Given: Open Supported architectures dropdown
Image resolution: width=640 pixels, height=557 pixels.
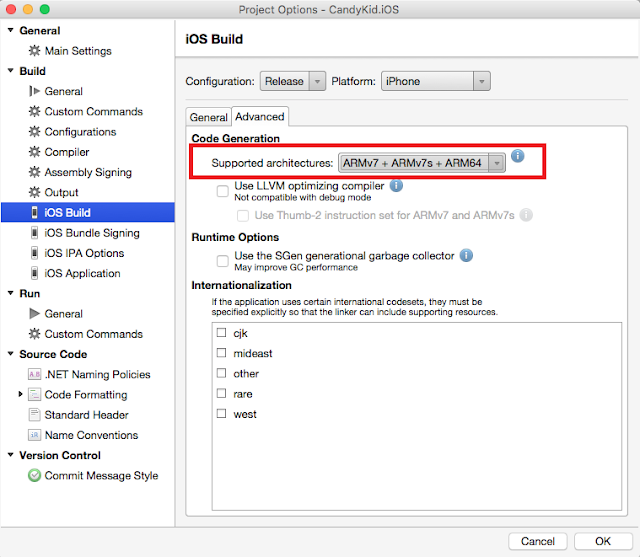Looking at the screenshot, I should pos(422,163).
